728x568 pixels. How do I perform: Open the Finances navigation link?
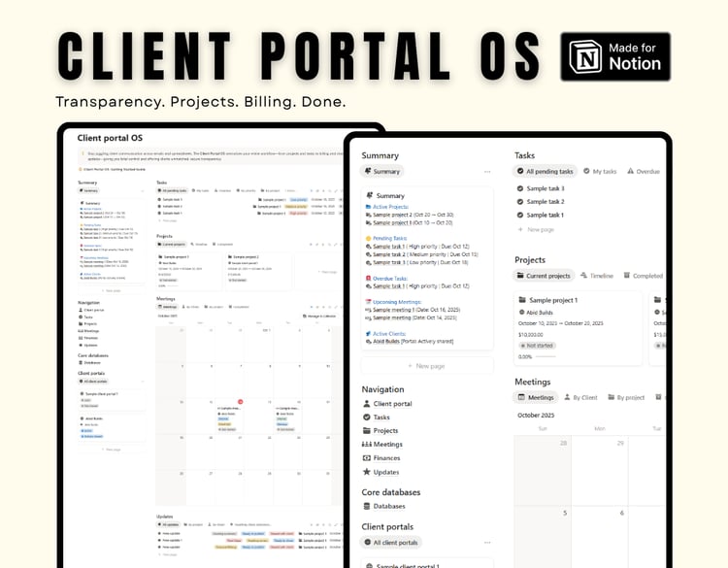386,458
